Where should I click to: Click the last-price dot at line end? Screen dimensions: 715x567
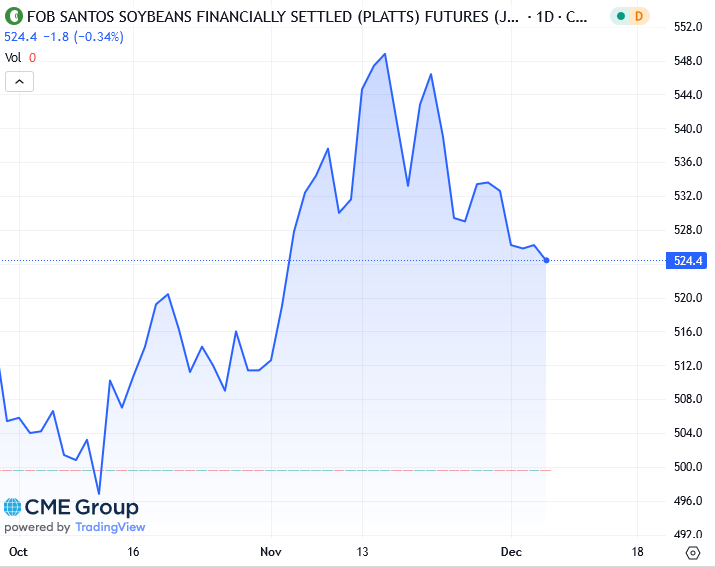click(547, 260)
